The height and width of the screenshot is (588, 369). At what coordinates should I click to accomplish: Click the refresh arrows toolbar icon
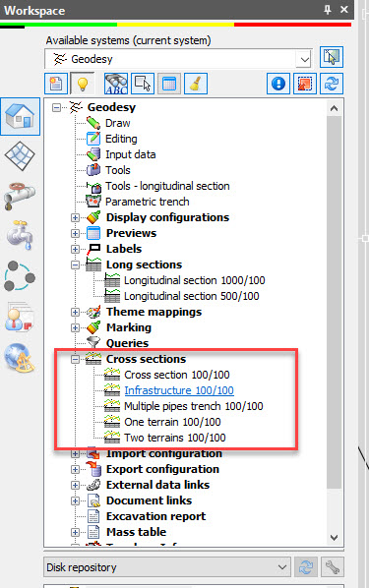pos(332,84)
